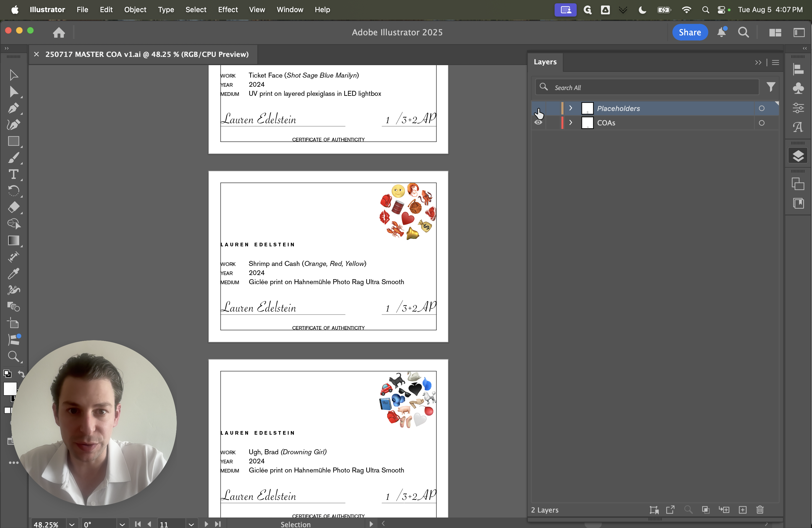Select the Artboard tool
The width and height of the screenshot is (812, 528).
pyautogui.click(x=14, y=323)
